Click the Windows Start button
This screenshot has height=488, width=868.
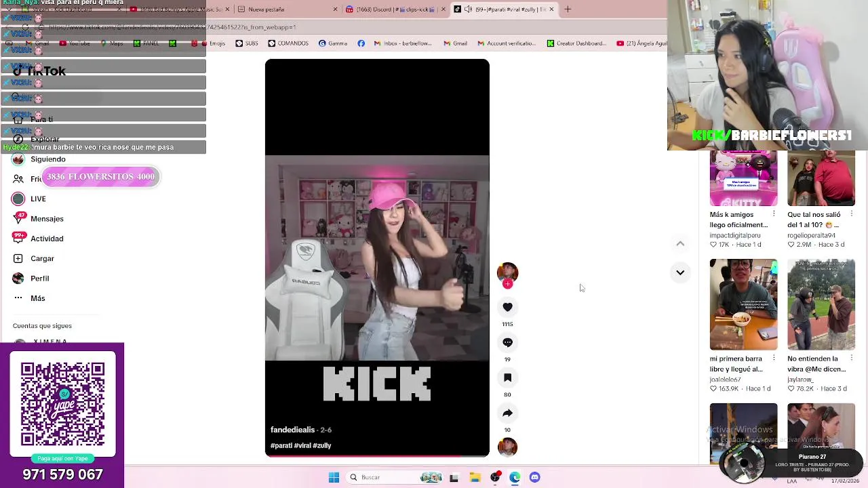pos(334,477)
